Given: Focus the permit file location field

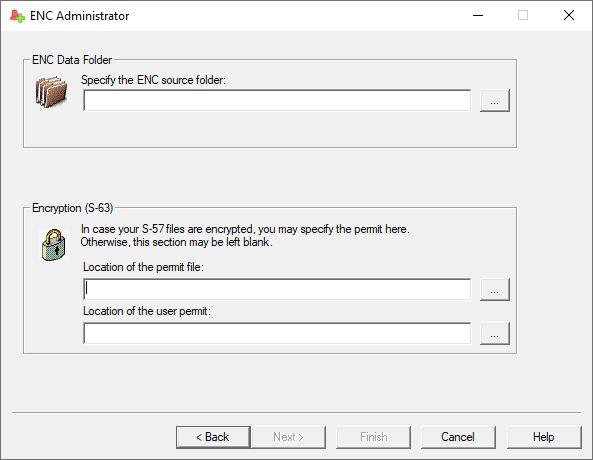Looking at the screenshot, I should pyautogui.click(x=277, y=289).
